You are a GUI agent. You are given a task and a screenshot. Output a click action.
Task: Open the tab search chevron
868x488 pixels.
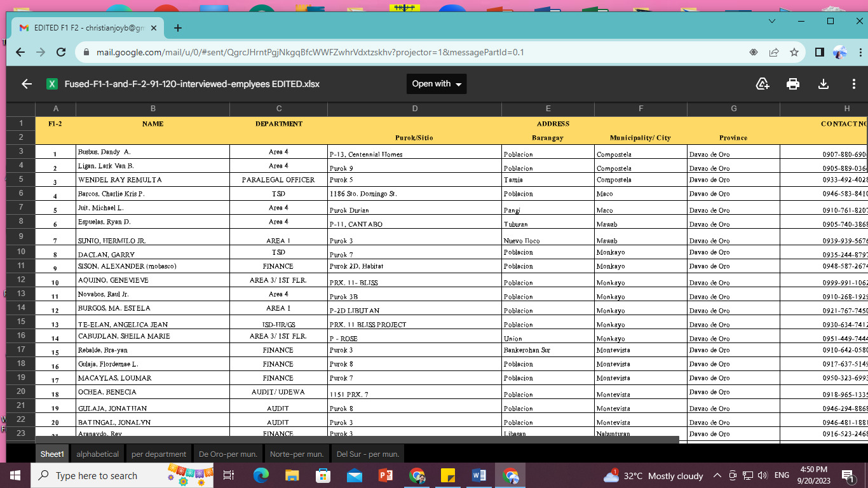(x=772, y=21)
